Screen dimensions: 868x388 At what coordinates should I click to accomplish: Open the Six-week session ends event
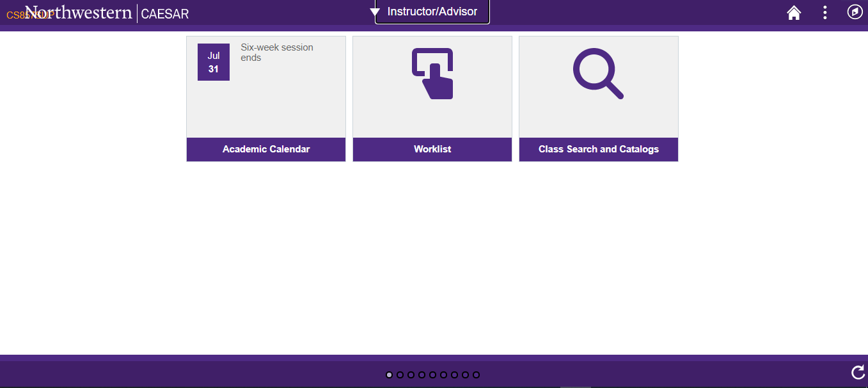pyautogui.click(x=277, y=52)
